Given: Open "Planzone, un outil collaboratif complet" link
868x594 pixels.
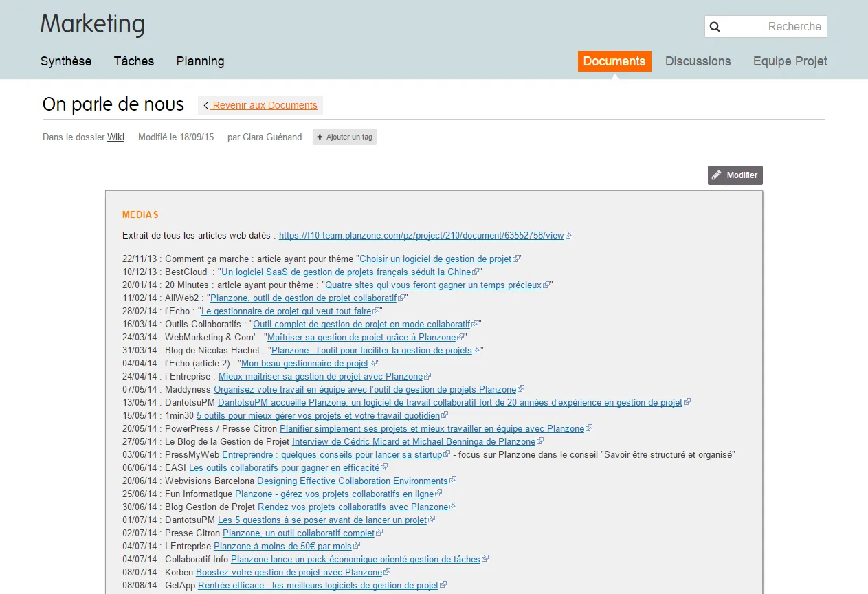Looking at the screenshot, I should click(x=298, y=533).
